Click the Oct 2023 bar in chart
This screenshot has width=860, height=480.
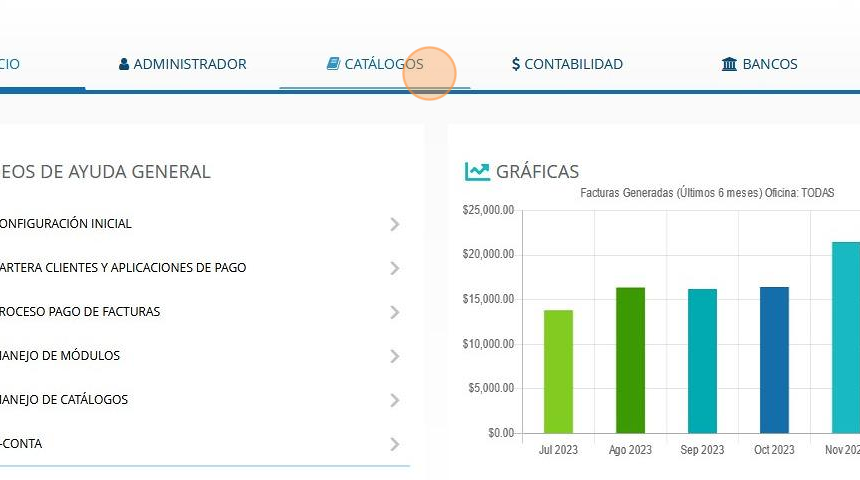(774, 360)
